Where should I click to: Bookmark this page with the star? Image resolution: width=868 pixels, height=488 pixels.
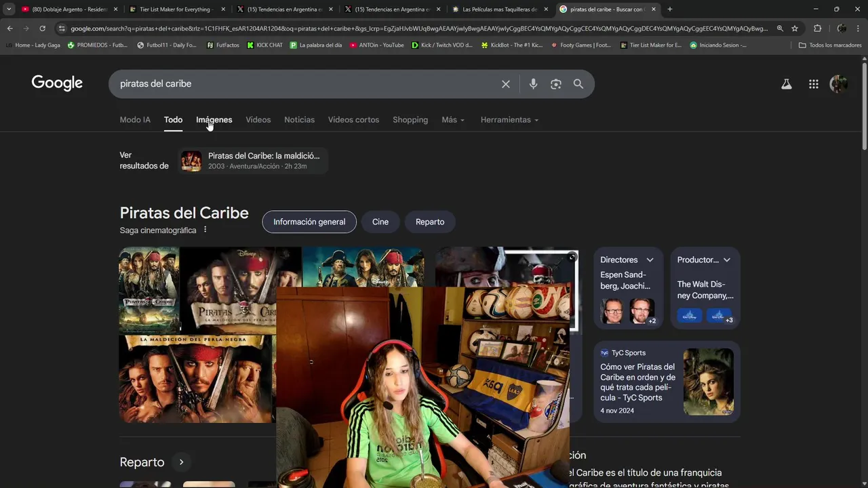[x=795, y=28]
